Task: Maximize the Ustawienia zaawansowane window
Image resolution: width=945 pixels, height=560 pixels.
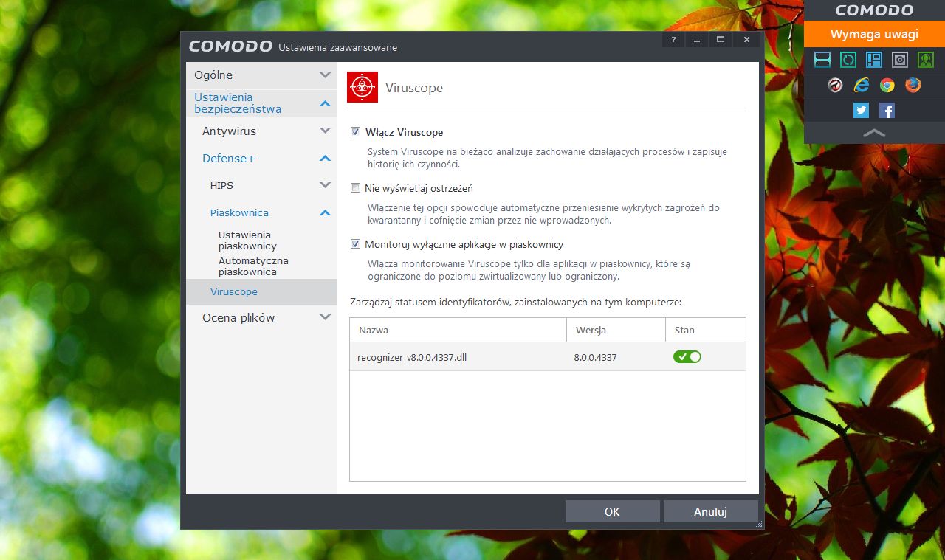Action: pos(721,40)
